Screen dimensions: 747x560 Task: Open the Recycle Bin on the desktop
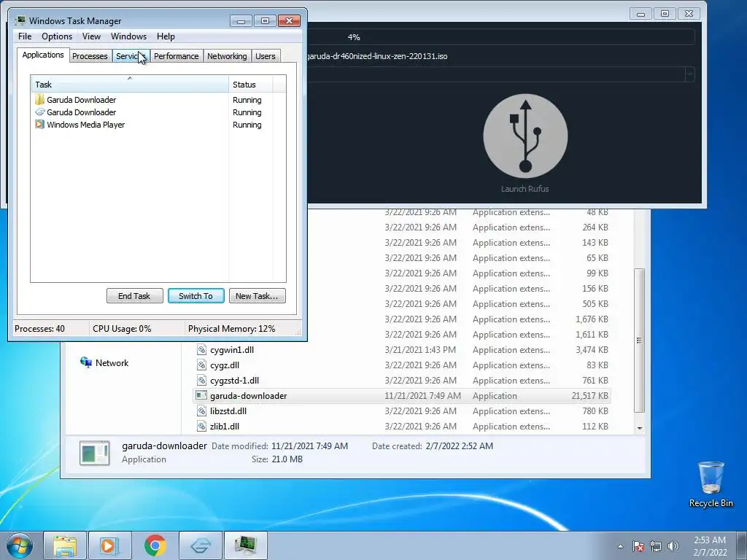711,484
